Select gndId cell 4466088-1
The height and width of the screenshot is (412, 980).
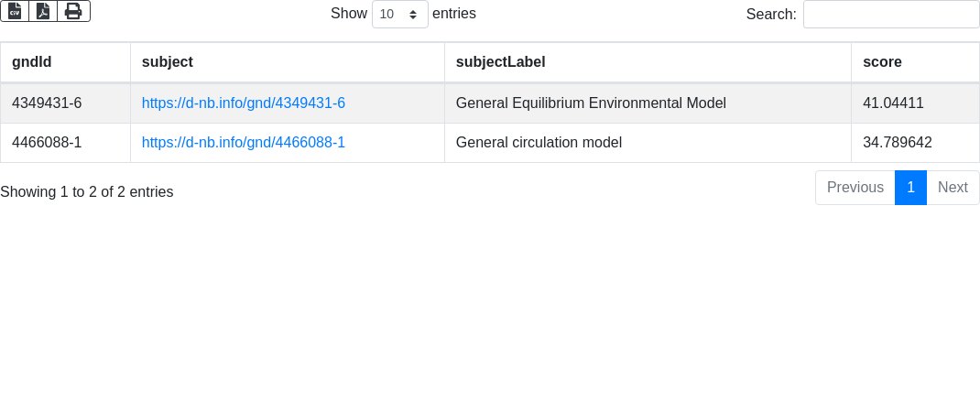coord(65,143)
